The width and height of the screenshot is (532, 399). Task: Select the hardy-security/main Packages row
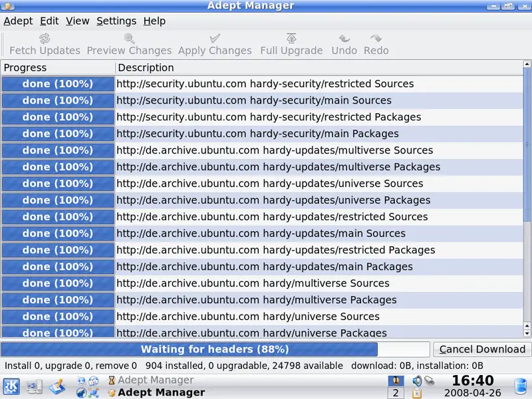click(262, 134)
